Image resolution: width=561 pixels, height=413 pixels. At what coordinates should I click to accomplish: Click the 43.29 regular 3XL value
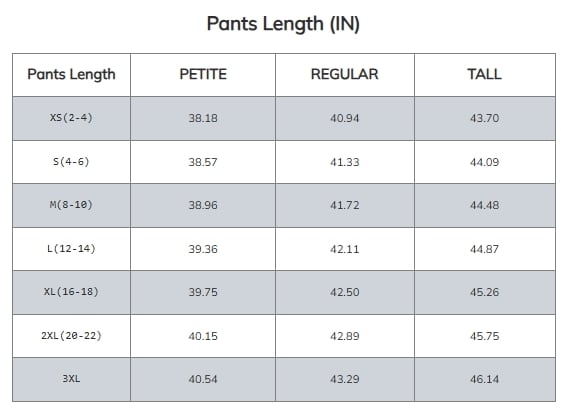345,379
